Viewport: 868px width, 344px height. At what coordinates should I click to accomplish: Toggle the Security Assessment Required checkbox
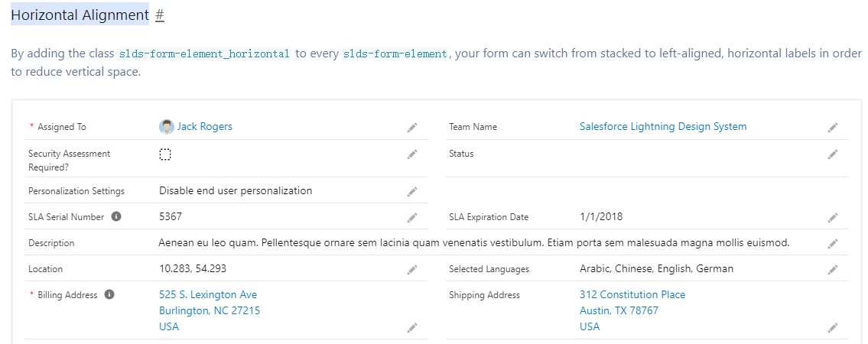coord(165,154)
